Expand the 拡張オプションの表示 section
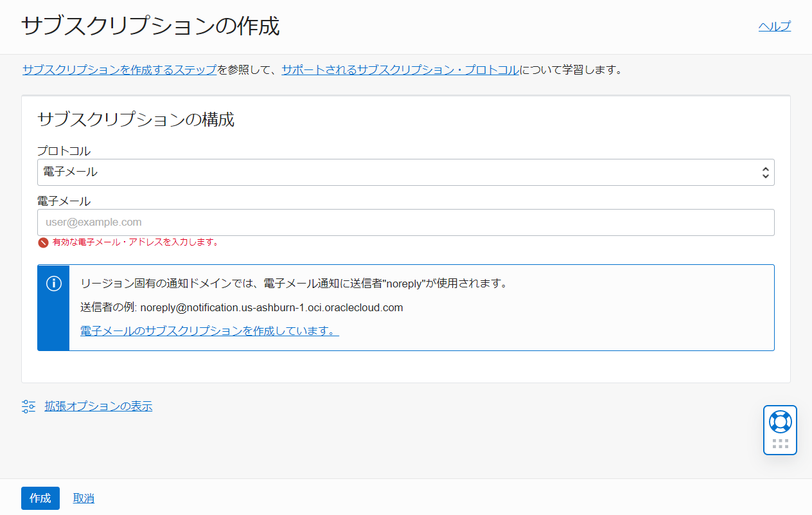Image resolution: width=812 pixels, height=515 pixels. point(98,406)
